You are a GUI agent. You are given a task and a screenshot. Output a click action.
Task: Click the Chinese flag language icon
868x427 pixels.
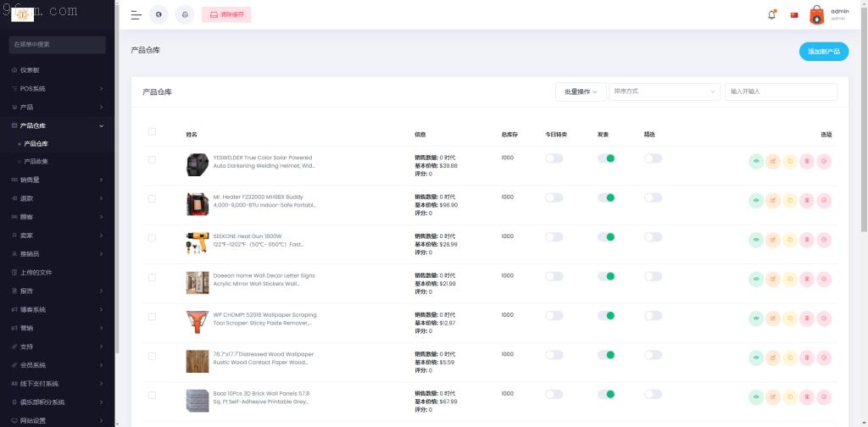tap(794, 14)
